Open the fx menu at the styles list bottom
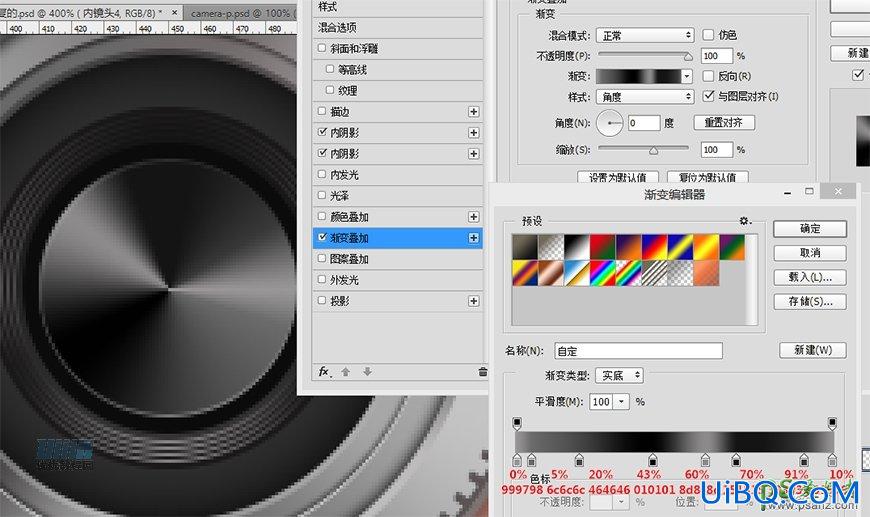Screen dimensions: 870x517 coord(325,372)
